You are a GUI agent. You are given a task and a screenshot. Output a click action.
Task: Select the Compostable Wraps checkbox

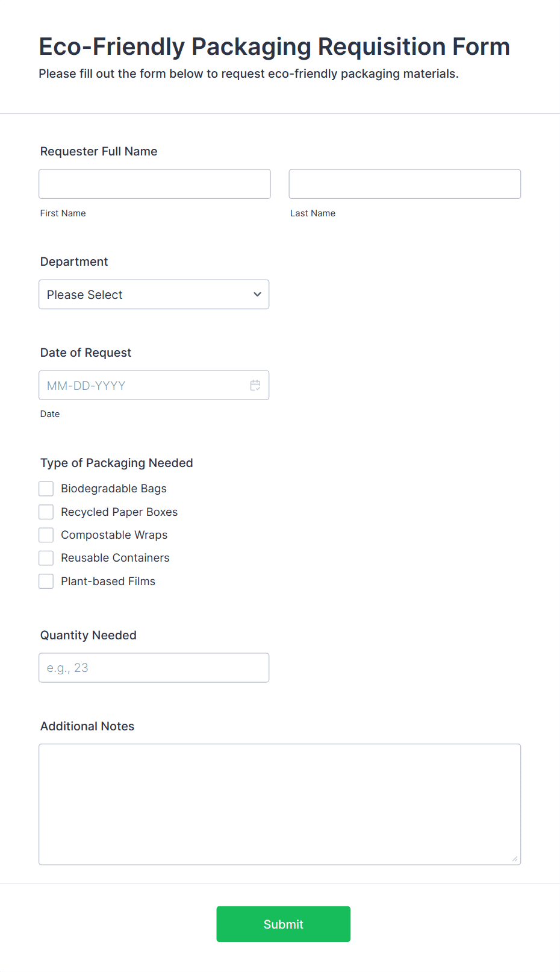click(46, 535)
